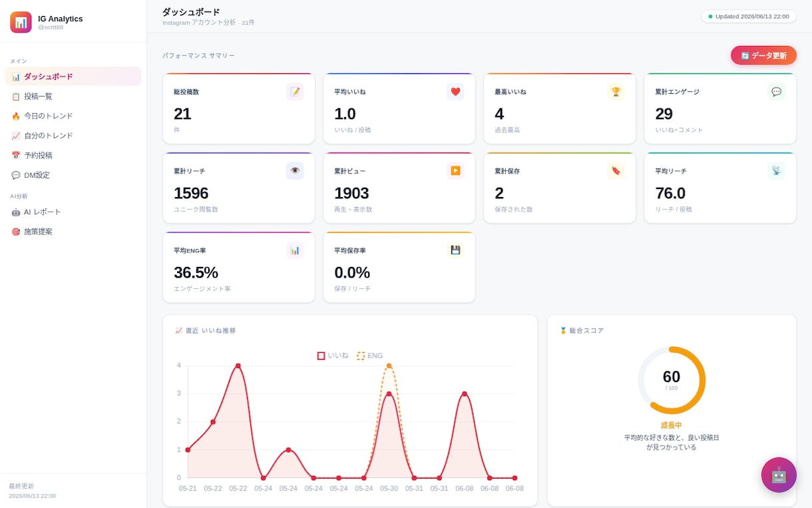Screen dimensions: 812x508
Task: Click the ダッシュボード page title
Action: coord(191,12)
